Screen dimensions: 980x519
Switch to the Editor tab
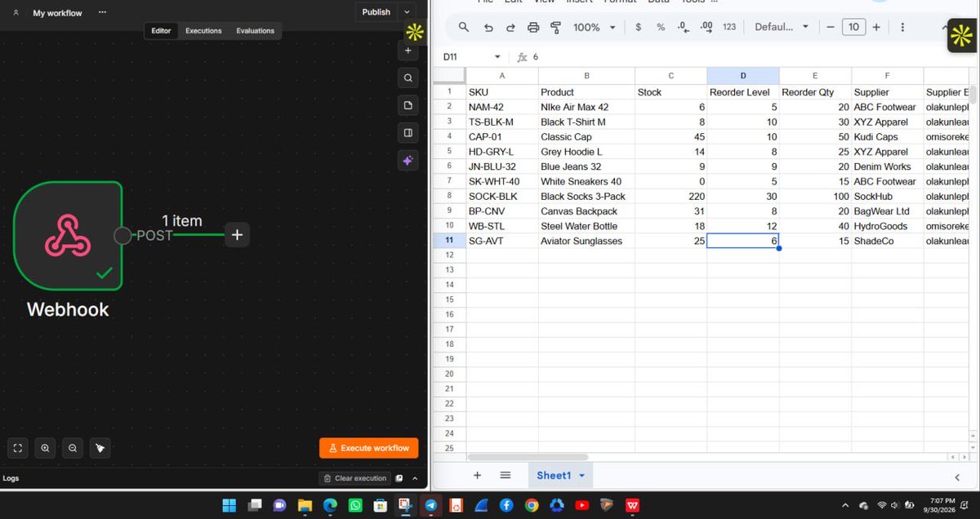(161, 31)
